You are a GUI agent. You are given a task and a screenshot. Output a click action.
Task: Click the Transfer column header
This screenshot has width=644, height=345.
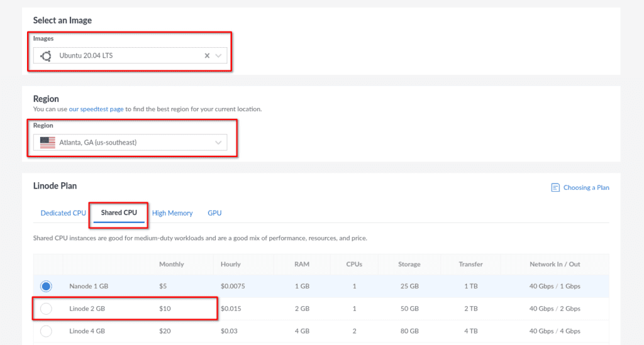tap(470, 264)
